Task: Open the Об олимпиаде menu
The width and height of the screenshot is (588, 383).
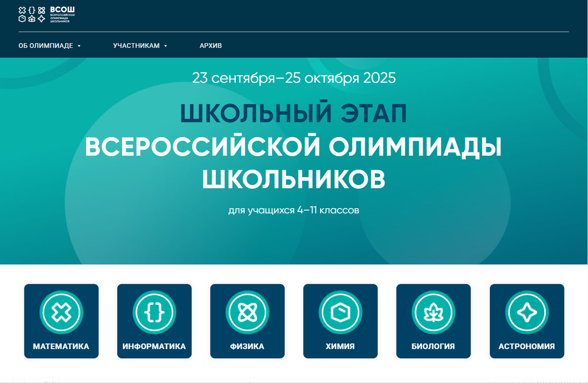Action: click(x=46, y=46)
